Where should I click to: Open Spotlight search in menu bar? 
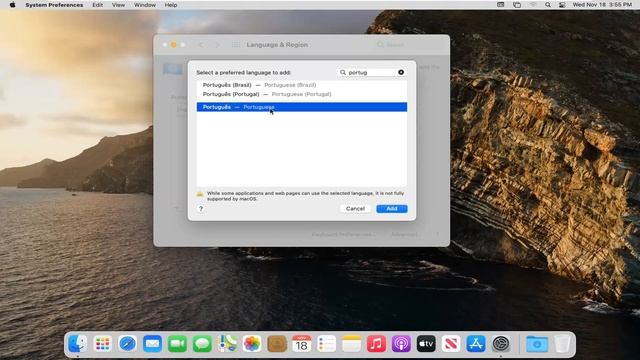(x=548, y=5)
